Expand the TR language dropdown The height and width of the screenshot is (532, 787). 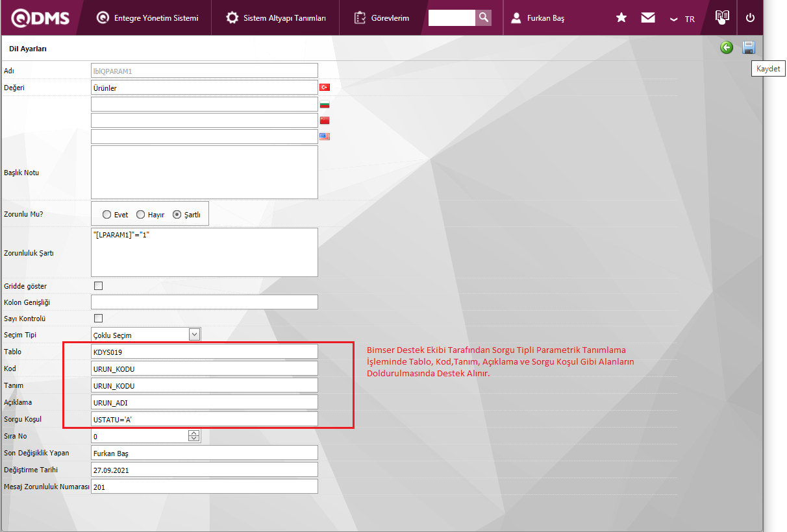tap(682, 19)
